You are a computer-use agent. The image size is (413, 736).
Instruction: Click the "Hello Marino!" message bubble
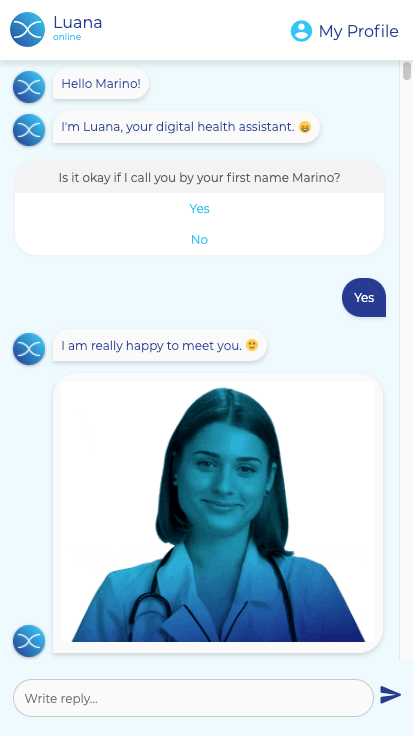[x=101, y=84]
